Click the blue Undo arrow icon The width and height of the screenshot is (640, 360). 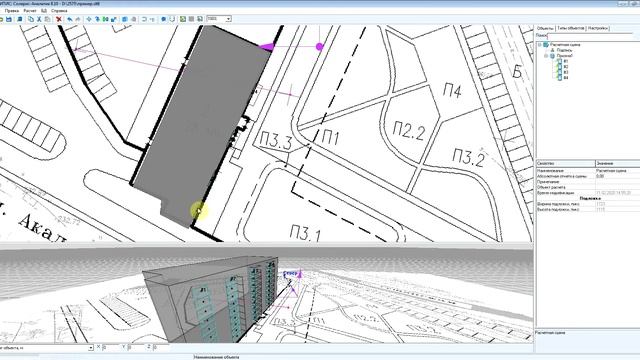70,19
